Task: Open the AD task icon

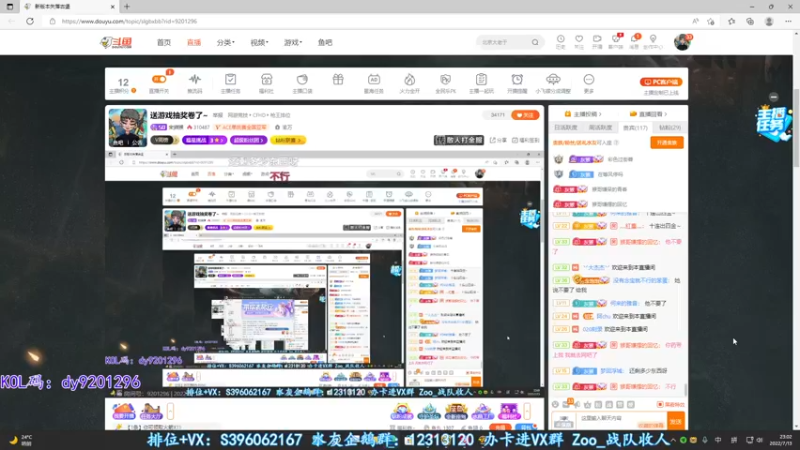Action: 373,83
